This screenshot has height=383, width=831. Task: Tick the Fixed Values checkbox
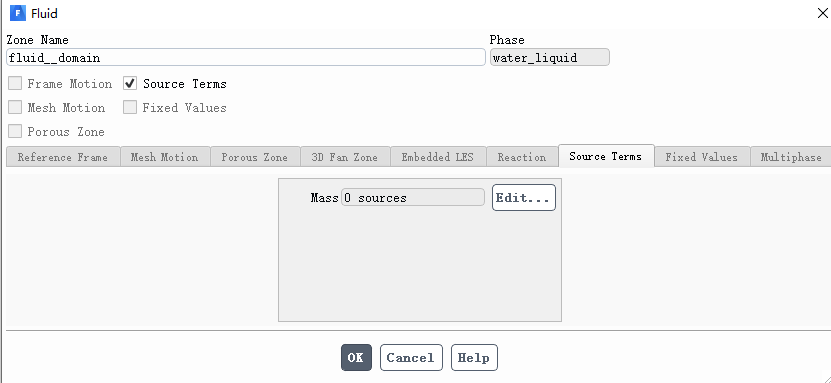point(130,108)
